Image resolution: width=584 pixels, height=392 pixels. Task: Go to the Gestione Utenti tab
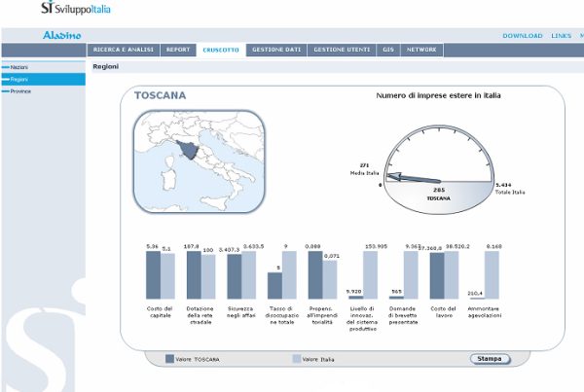click(x=341, y=50)
